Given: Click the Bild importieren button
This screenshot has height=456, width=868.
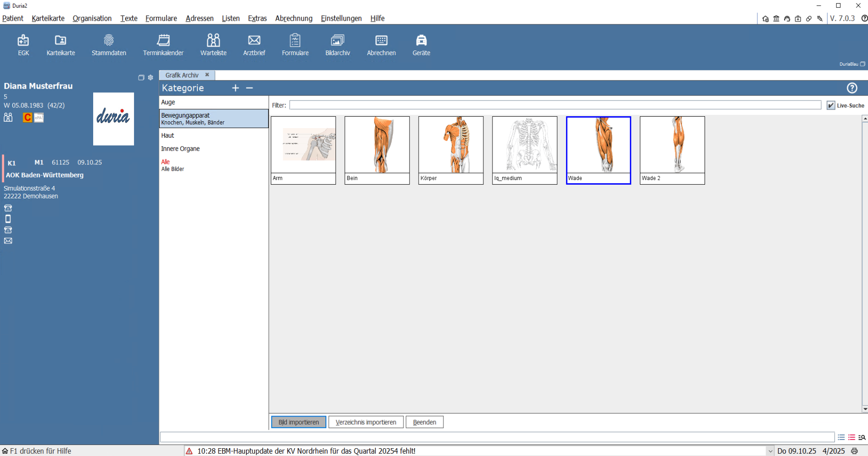Looking at the screenshot, I should 298,422.
